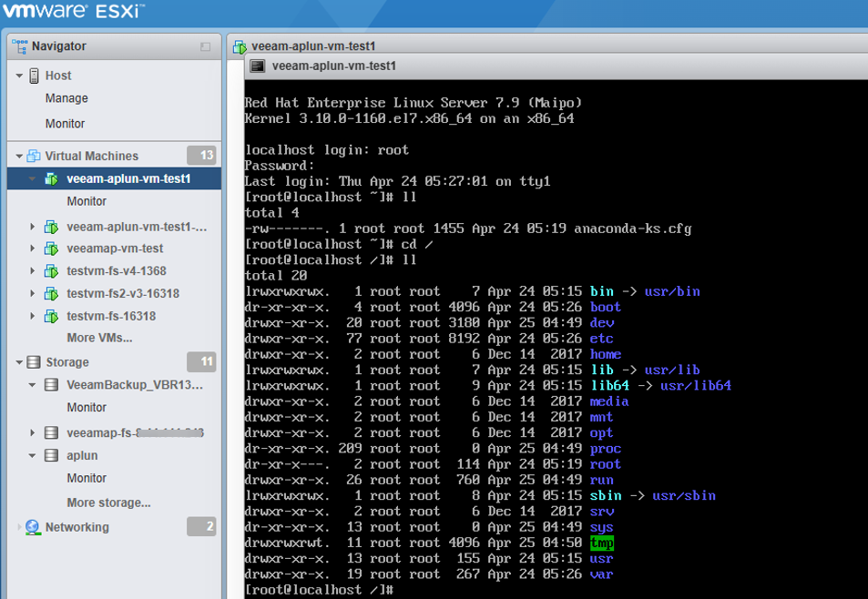The width and height of the screenshot is (868, 599).
Task: Click the Host server icon
Action: [x=35, y=76]
